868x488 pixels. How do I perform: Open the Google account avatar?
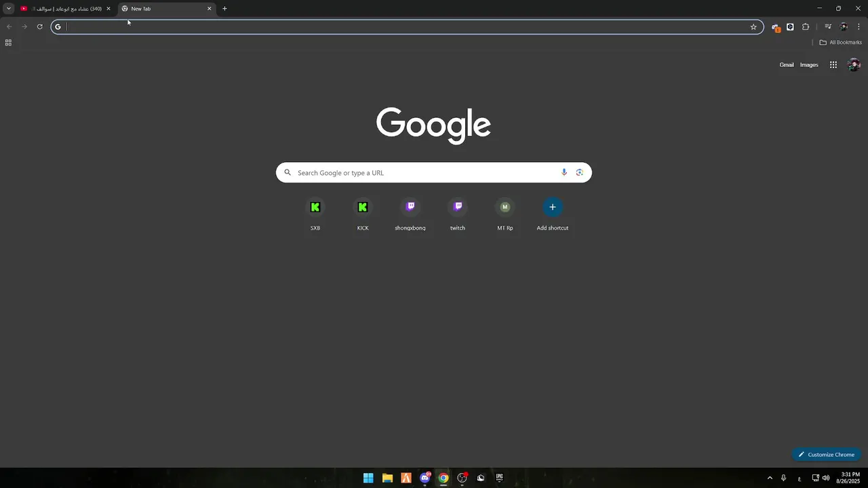tap(854, 65)
